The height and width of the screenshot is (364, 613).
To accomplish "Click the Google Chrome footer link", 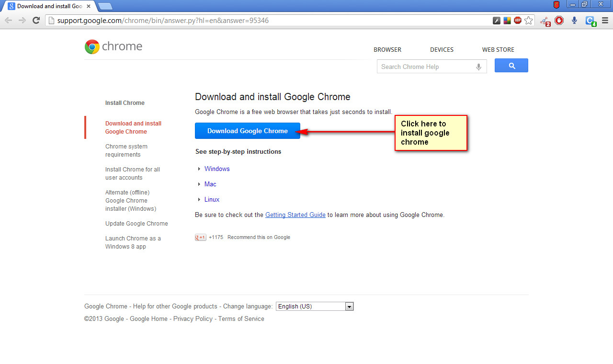I will (106, 307).
